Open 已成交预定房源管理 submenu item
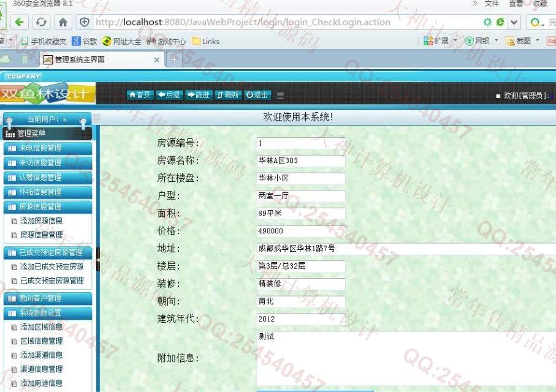Image resolution: width=556 pixels, height=392 pixels. tap(51, 281)
